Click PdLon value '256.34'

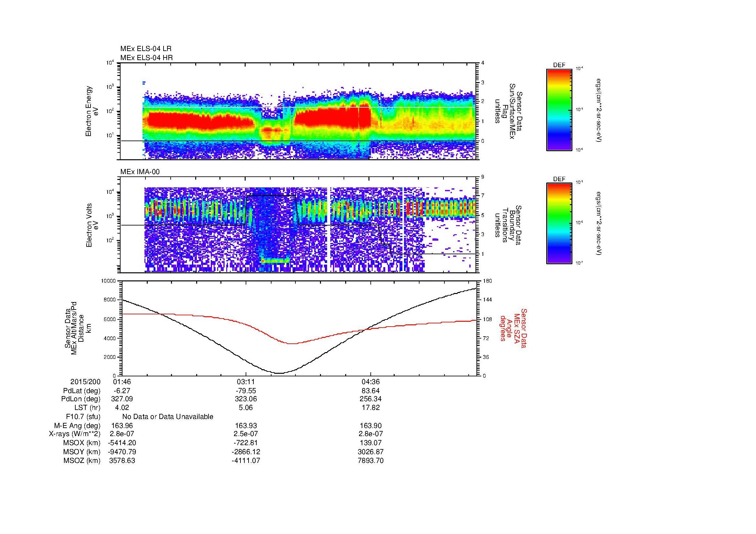[371, 399]
